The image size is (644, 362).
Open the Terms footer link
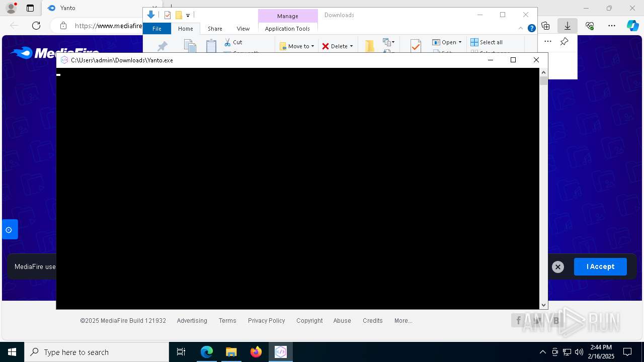point(227,321)
